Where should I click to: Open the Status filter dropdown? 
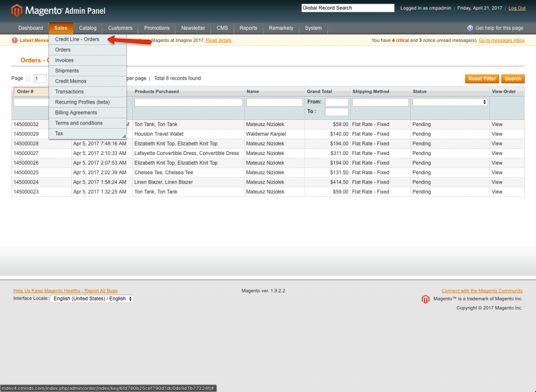click(x=450, y=102)
